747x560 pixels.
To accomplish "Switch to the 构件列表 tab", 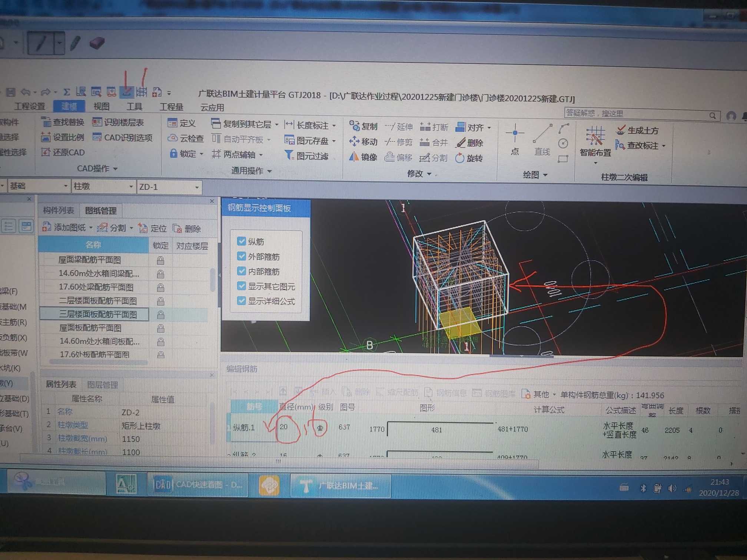I will (x=59, y=210).
